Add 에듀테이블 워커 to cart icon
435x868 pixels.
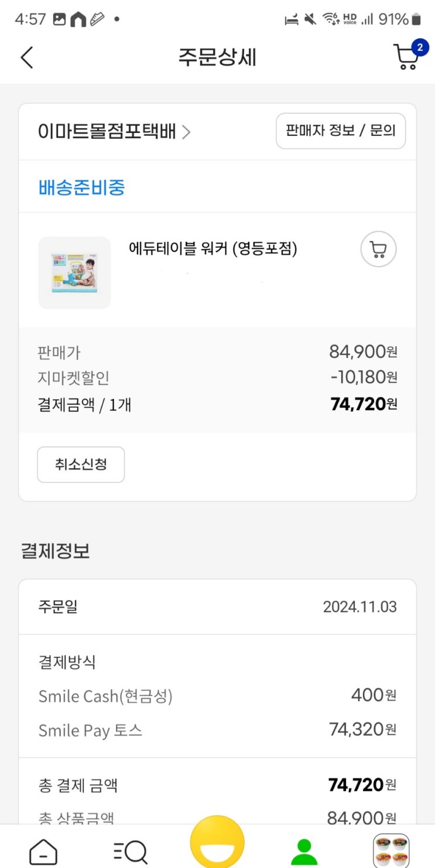(x=378, y=250)
